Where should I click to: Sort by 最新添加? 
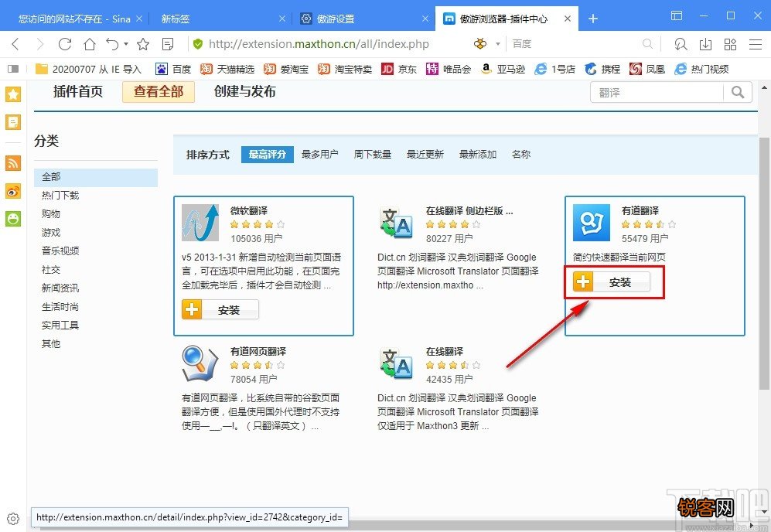point(478,155)
